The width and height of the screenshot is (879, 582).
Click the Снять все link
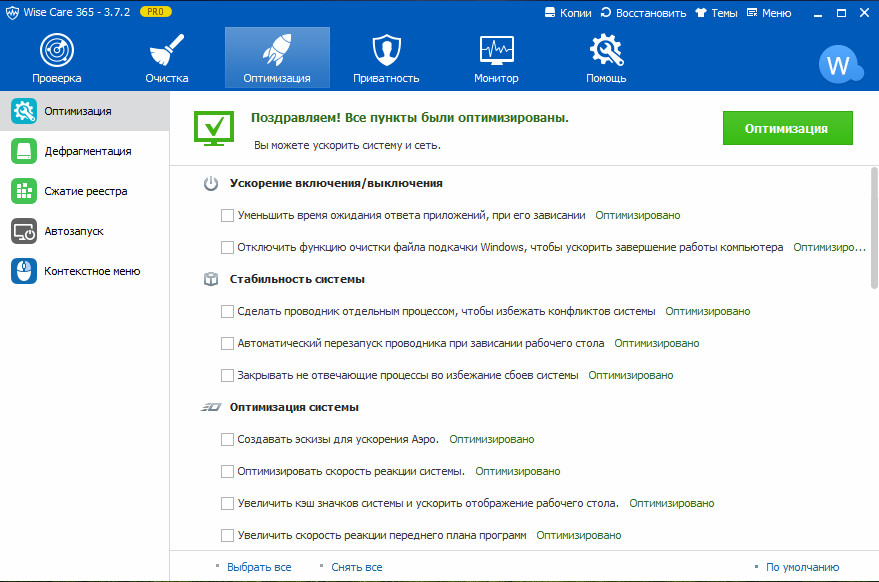point(357,567)
